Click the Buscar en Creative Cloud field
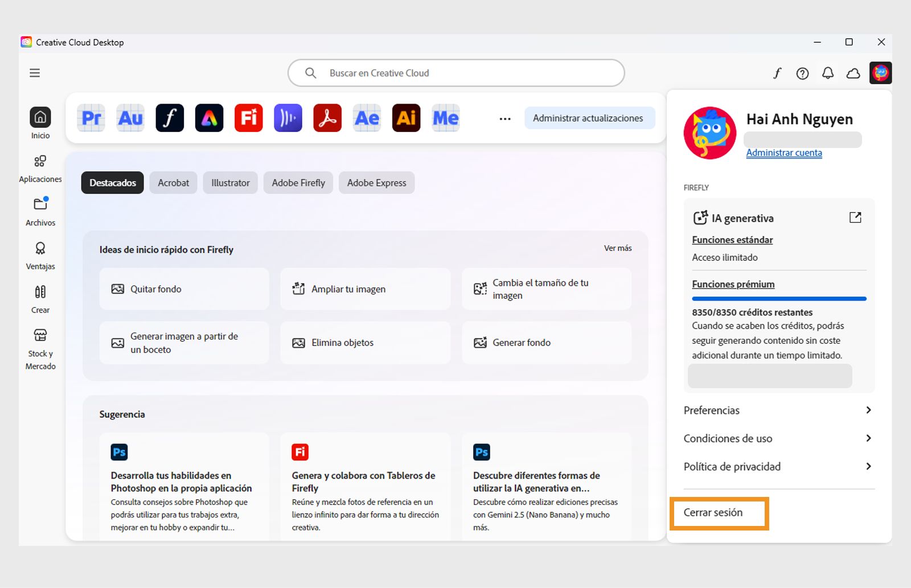The image size is (911, 588). pyautogui.click(x=456, y=73)
